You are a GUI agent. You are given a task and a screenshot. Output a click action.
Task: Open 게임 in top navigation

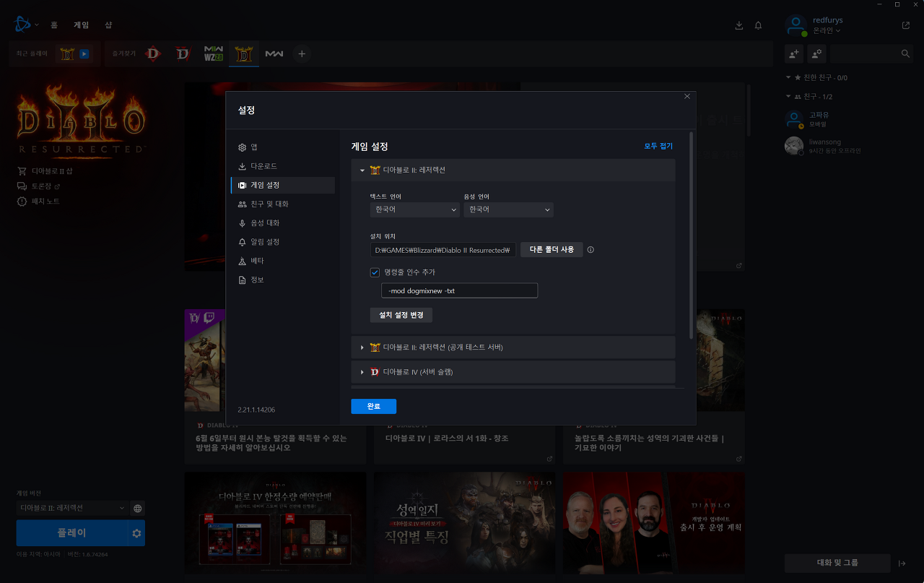(x=81, y=25)
